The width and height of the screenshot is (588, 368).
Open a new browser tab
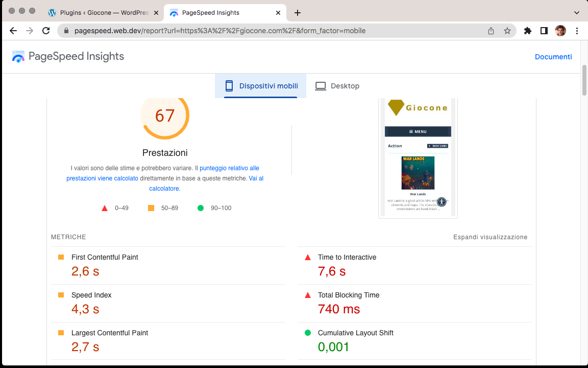(x=298, y=13)
